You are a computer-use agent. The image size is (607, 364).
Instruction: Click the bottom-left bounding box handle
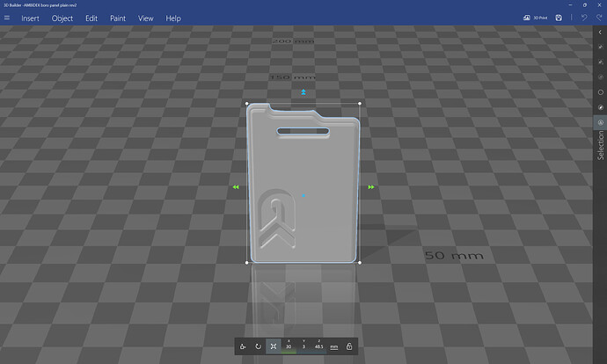tap(247, 263)
